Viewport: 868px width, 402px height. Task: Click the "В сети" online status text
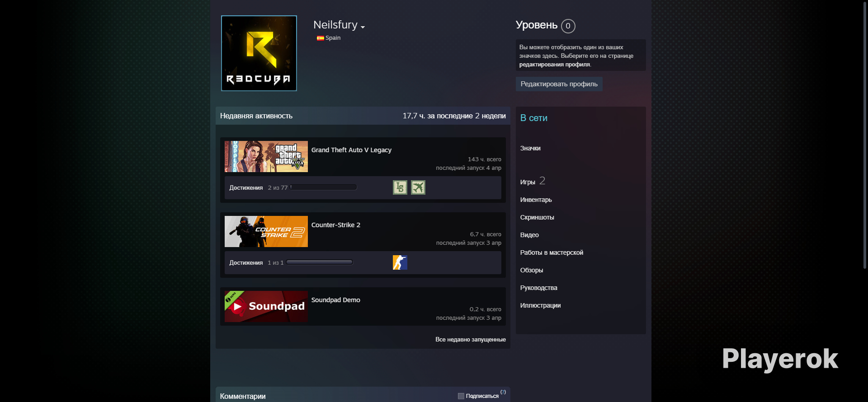pyautogui.click(x=534, y=118)
